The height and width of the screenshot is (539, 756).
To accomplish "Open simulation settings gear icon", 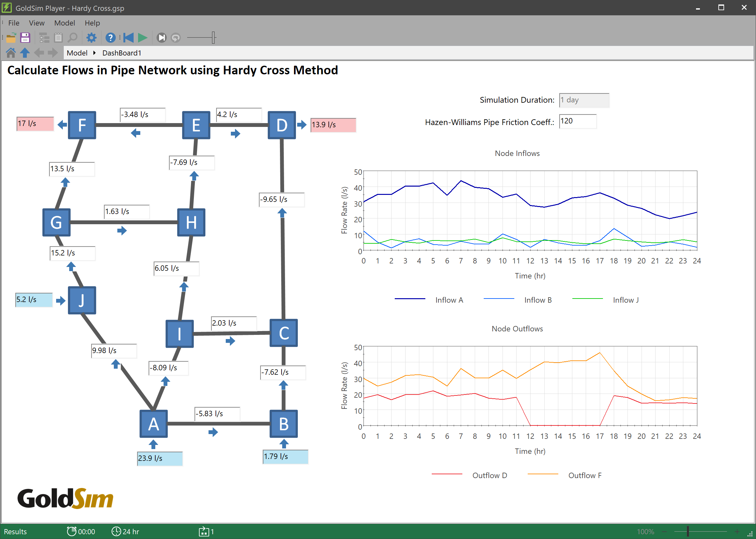I will (91, 38).
